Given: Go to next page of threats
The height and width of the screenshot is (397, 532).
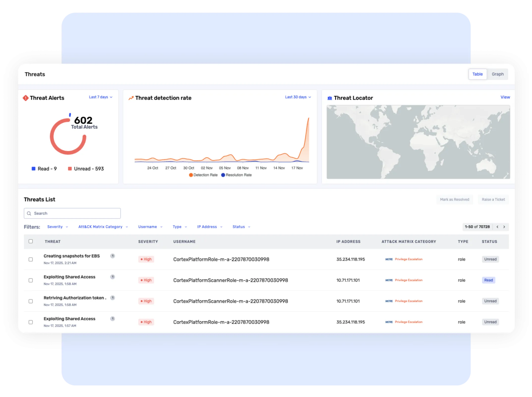Looking at the screenshot, I should [x=504, y=227].
